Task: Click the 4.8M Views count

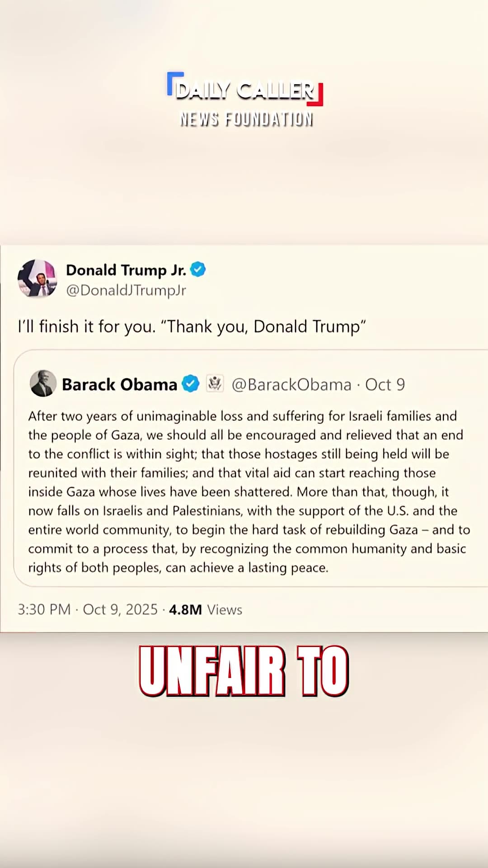Action: [206, 609]
